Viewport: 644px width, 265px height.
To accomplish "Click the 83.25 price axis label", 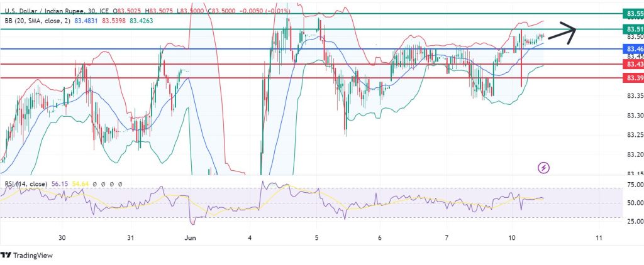I will click(x=635, y=134).
